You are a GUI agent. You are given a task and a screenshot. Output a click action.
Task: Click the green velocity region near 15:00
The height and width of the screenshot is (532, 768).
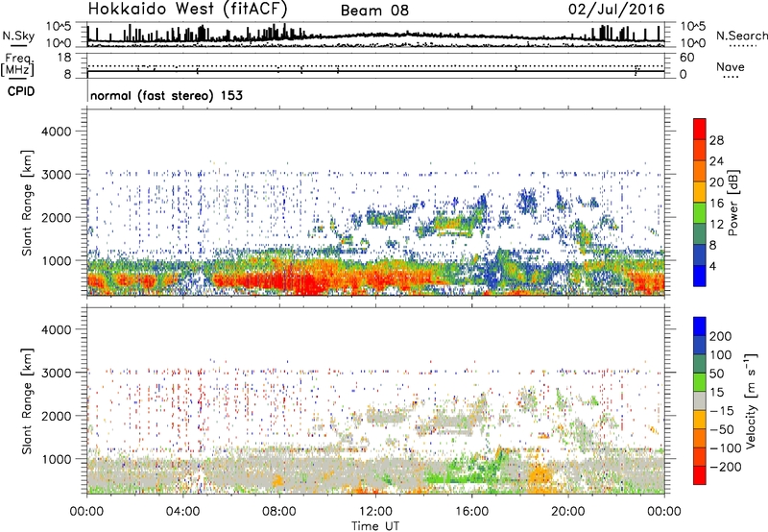point(448,476)
